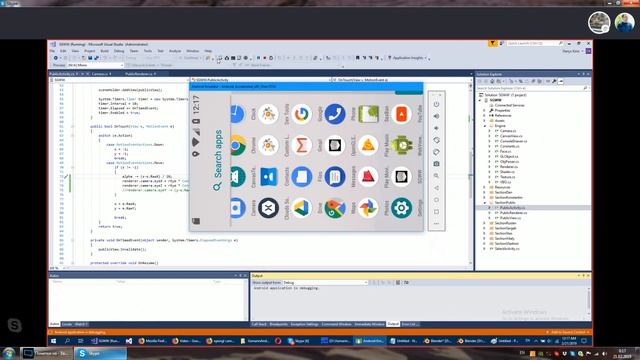Switch to the Breakpoints tab

(279, 324)
